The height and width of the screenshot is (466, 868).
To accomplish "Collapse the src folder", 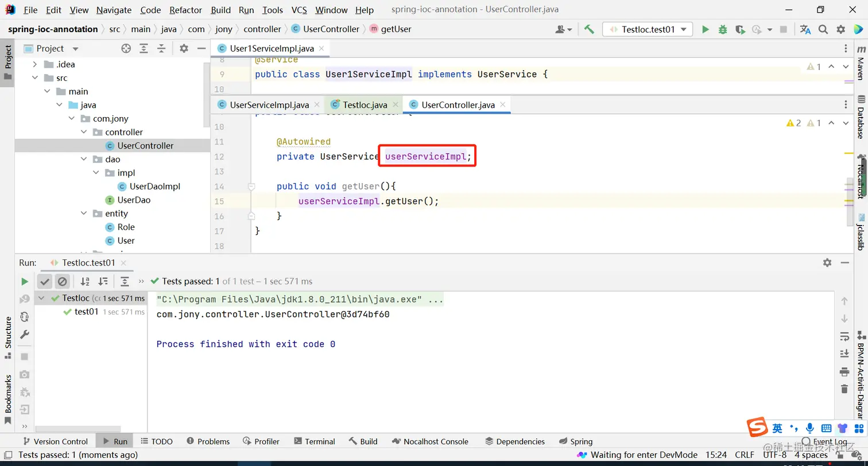I will click(35, 78).
